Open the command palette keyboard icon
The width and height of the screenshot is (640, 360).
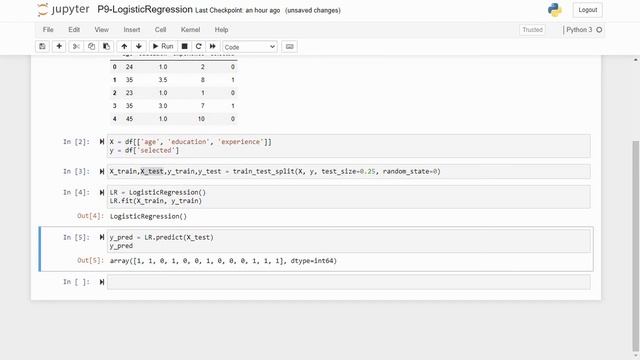point(289,47)
